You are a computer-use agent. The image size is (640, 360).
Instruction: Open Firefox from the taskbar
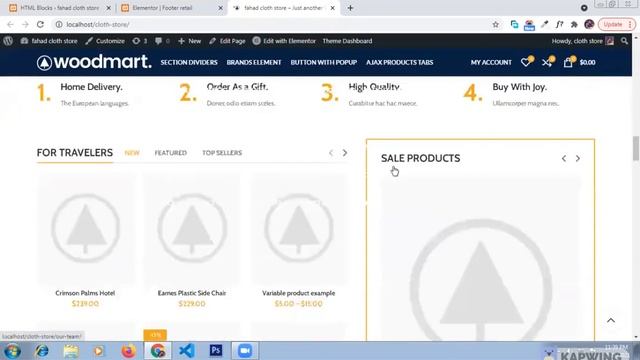[x=128, y=351]
